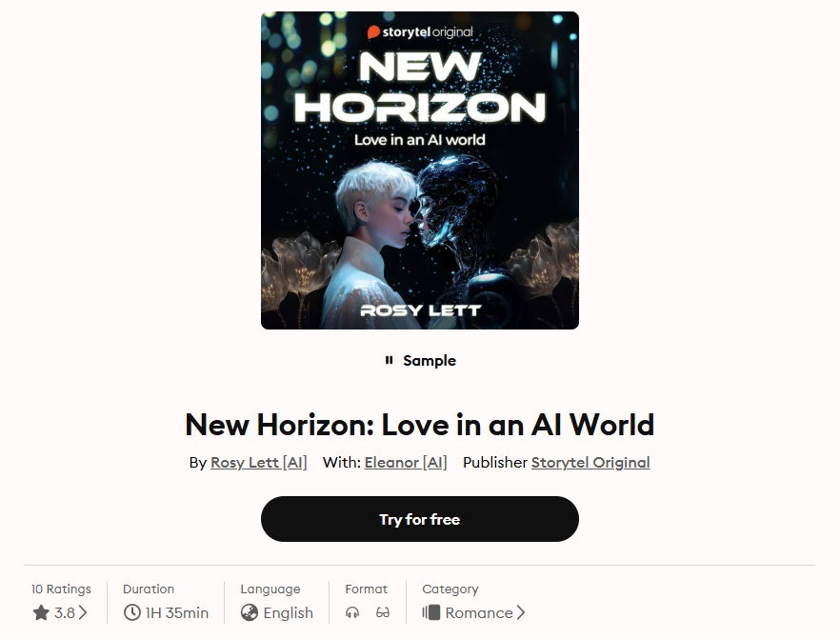Pause the audio sample playback

[x=389, y=361]
